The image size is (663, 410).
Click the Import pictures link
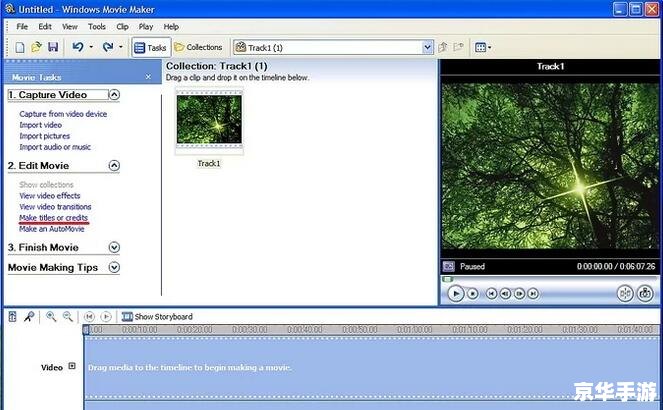point(45,136)
